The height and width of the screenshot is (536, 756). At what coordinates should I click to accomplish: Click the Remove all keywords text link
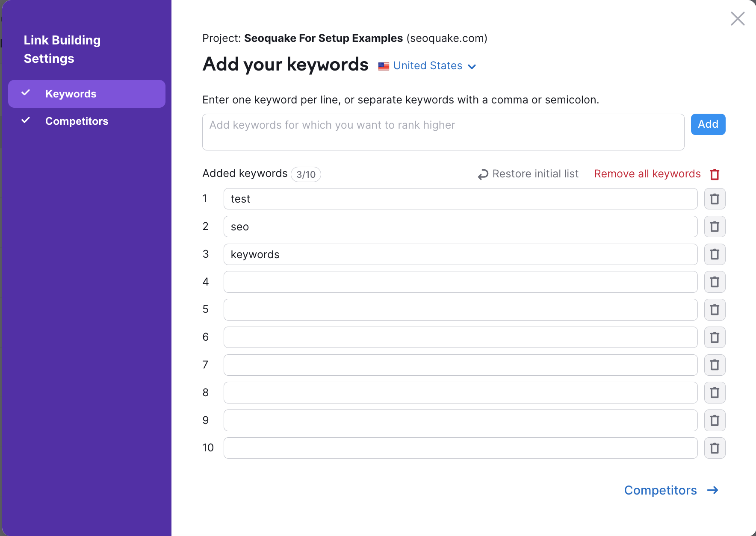(x=647, y=174)
